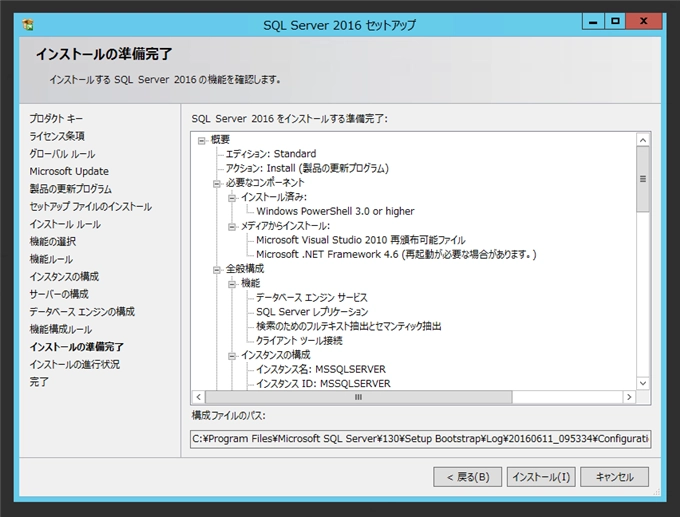Image resolution: width=680 pixels, height=517 pixels.
Task: Select the sidebar インストールの準備完了 step
Action: (76, 347)
